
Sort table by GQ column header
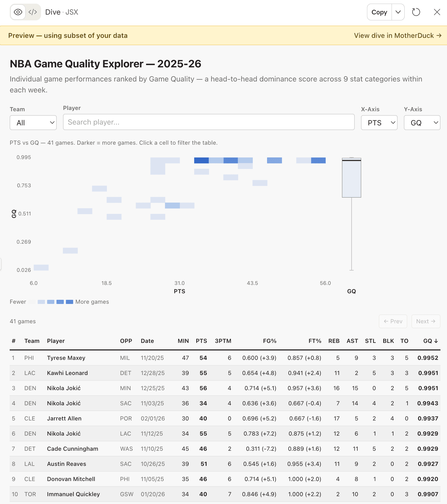click(430, 341)
